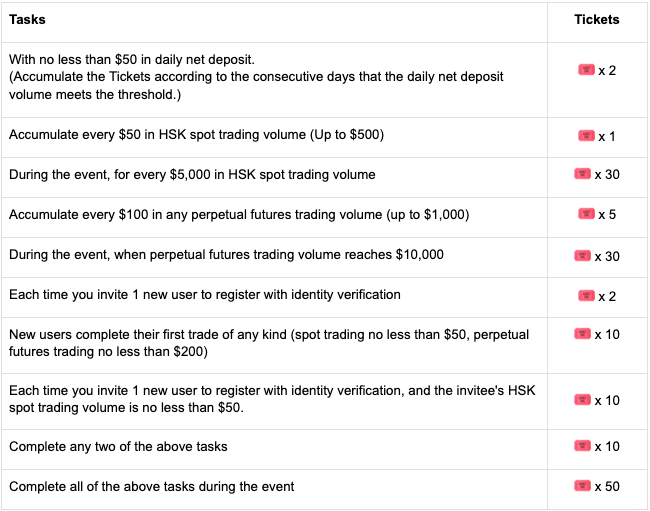The height and width of the screenshot is (511, 650).
Task: Click 'With no less than $50 in daily net deposit' text
Action: click(132, 60)
